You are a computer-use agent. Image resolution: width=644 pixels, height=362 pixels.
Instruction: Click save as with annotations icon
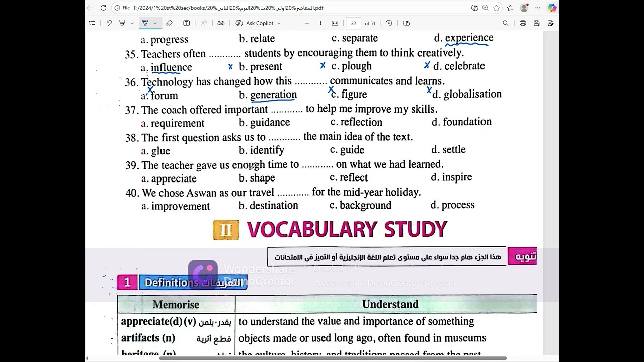pyautogui.click(x=550, y=23)
